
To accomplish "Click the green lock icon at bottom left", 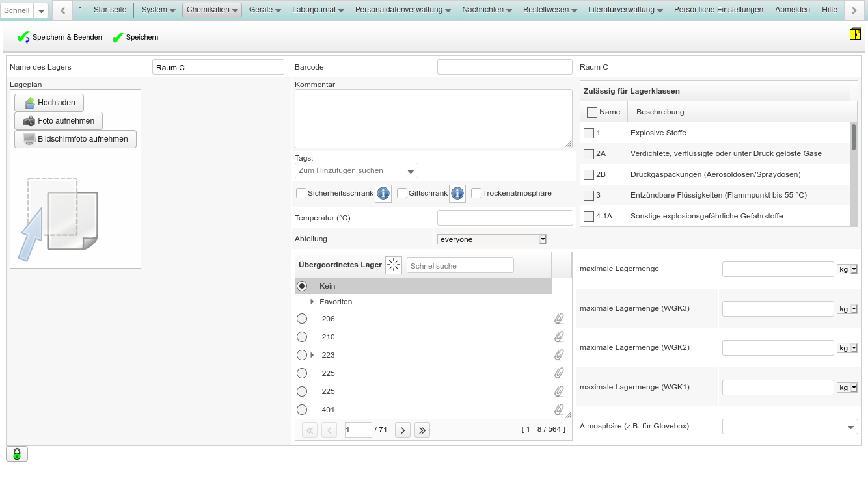I will click(17, 454).
